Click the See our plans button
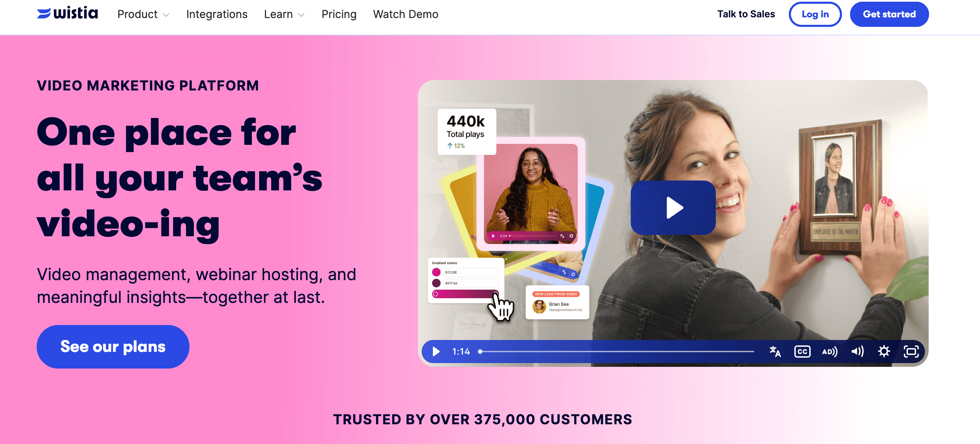Image resolution: width=980 pixels, height=444 pixels. [x=113, y=346]
